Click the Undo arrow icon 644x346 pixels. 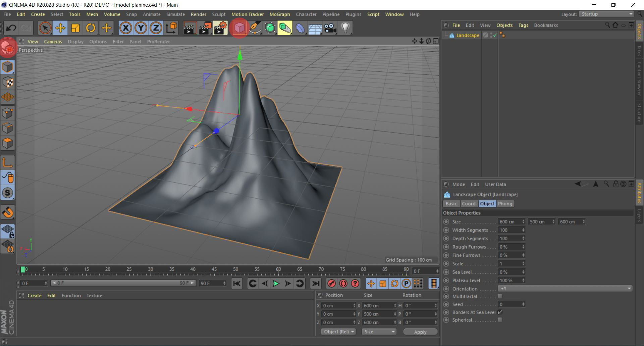pos(11,28)
